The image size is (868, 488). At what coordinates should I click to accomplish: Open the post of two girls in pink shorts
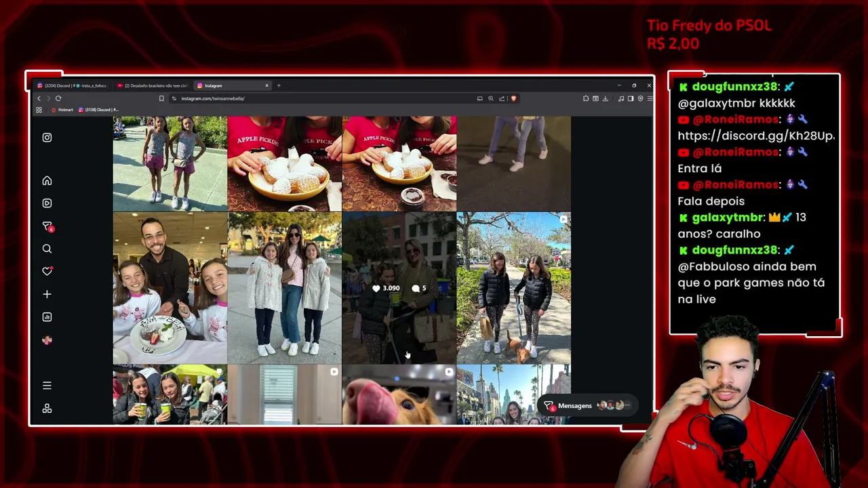coord(170,163)
